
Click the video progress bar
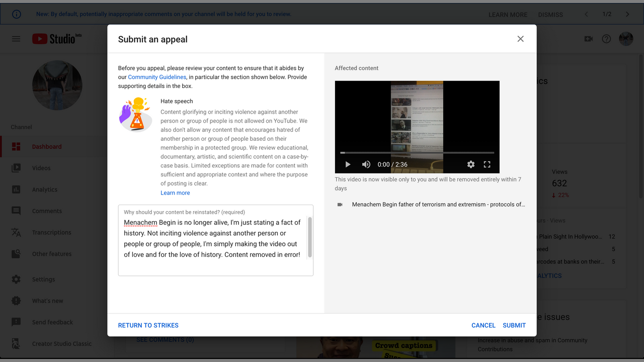(417, 153)
